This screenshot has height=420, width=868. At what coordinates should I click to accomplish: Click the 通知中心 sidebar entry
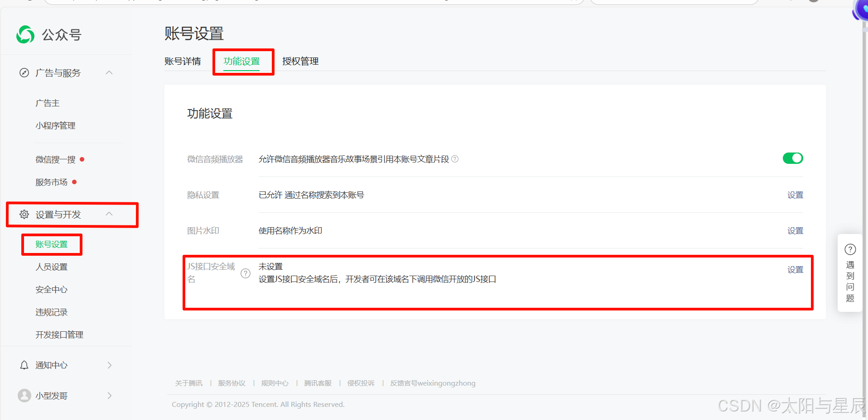pos(66,365)
